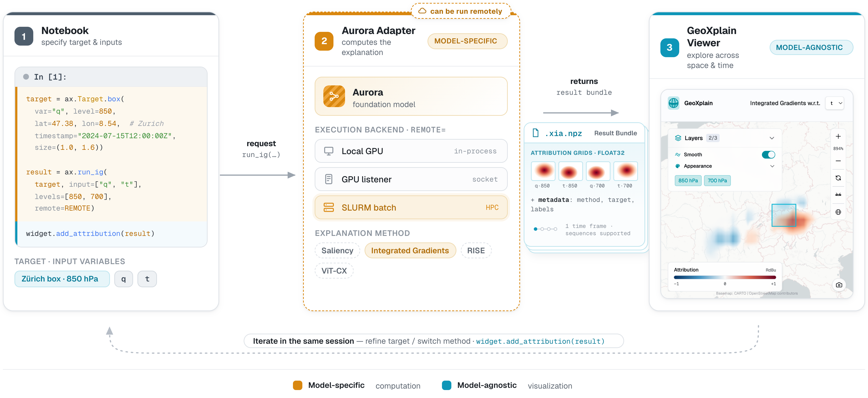Click the t input variable chip
Viewport: 868px width, 398px height.
coord(147,279)
